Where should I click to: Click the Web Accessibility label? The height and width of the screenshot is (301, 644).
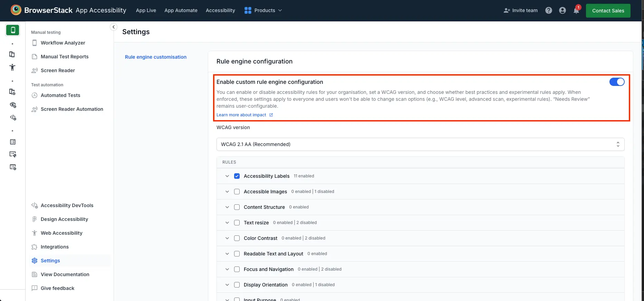[x=61, y=233]
